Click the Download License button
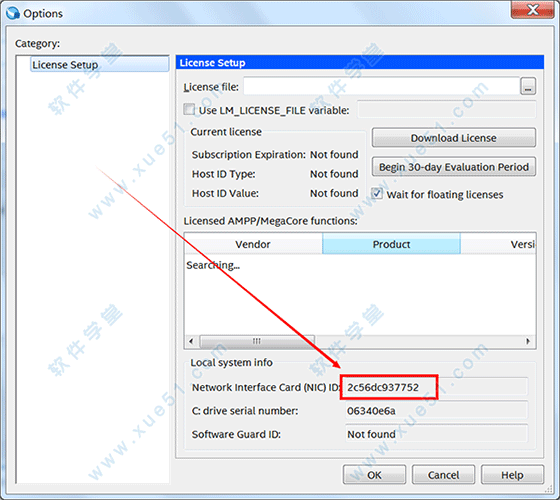The image size is (560, 500). 454,138
